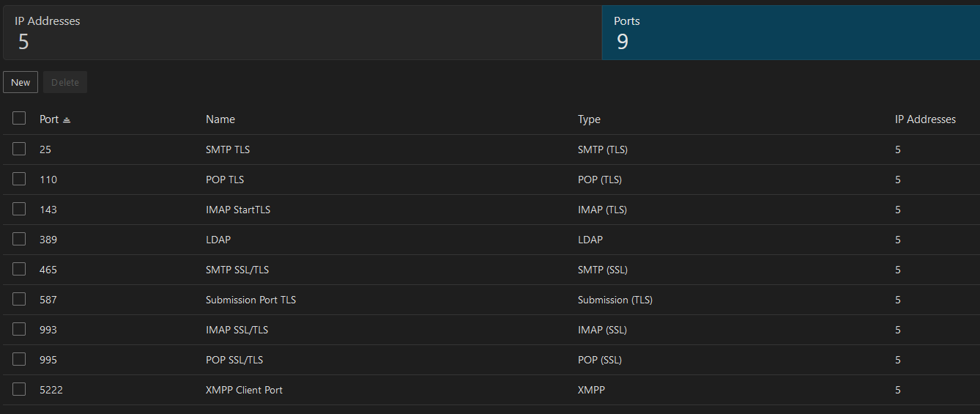Tick the checkbox next to port 143
The image size is (980, 414).
pyautogui.click(x=19, y=210)
